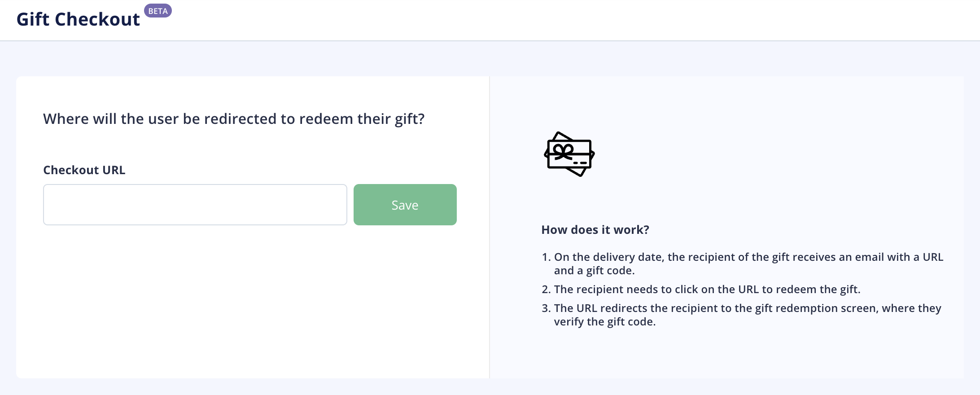Click the list number 2 marker
The height and width of the screenshot is (395, 980).
pos(546,290)
